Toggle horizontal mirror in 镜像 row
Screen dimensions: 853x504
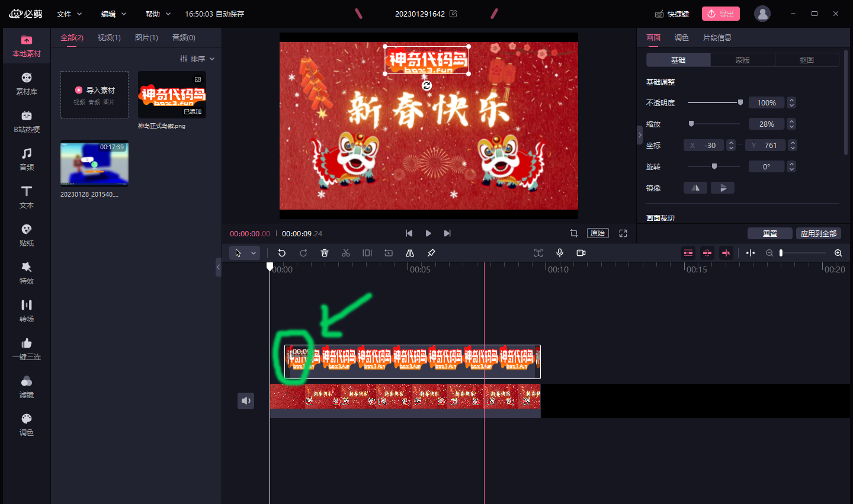point(695,188)
